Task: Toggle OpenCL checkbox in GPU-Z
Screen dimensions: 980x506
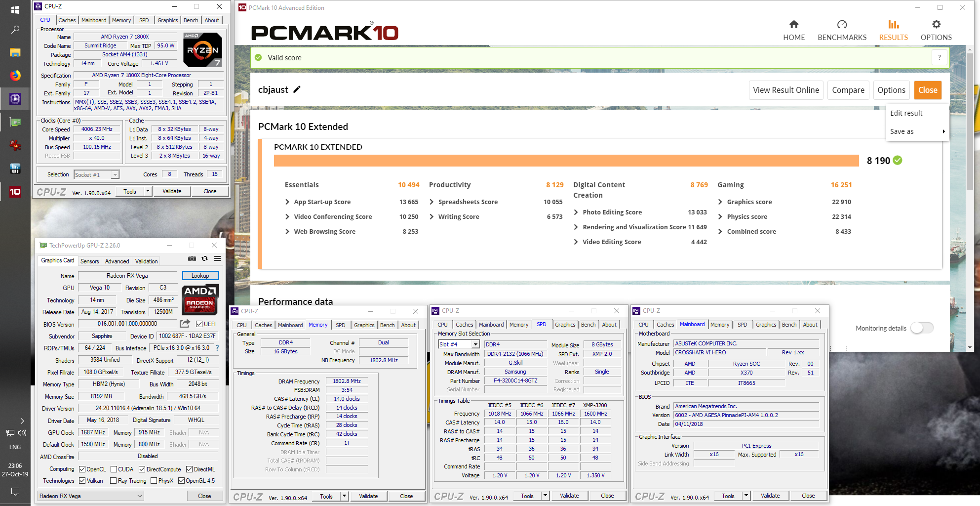Action: pos(82,469)
